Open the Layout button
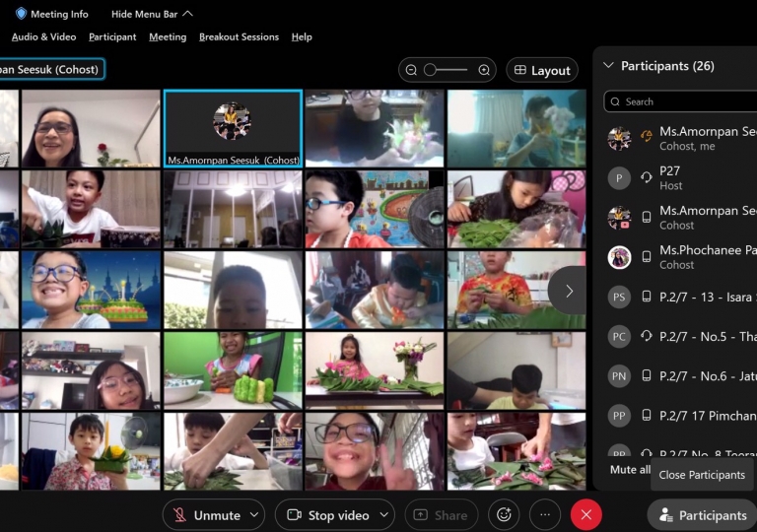 [x=542, y=71]
